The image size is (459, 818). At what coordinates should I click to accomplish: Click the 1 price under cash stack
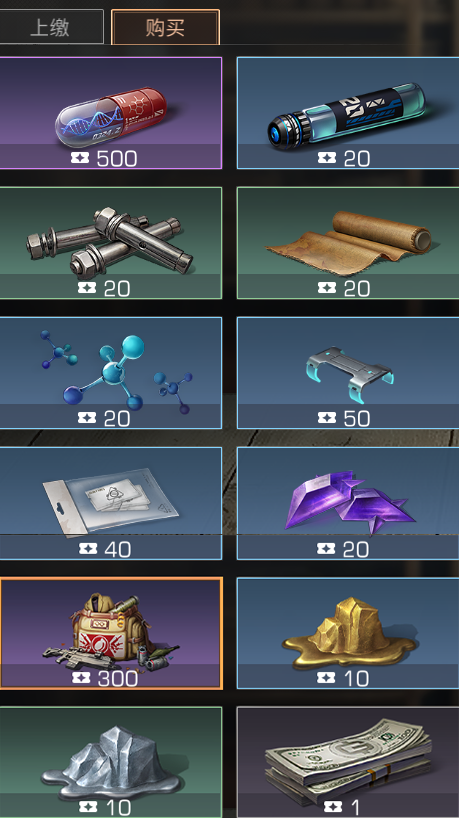tap(355, 808)
